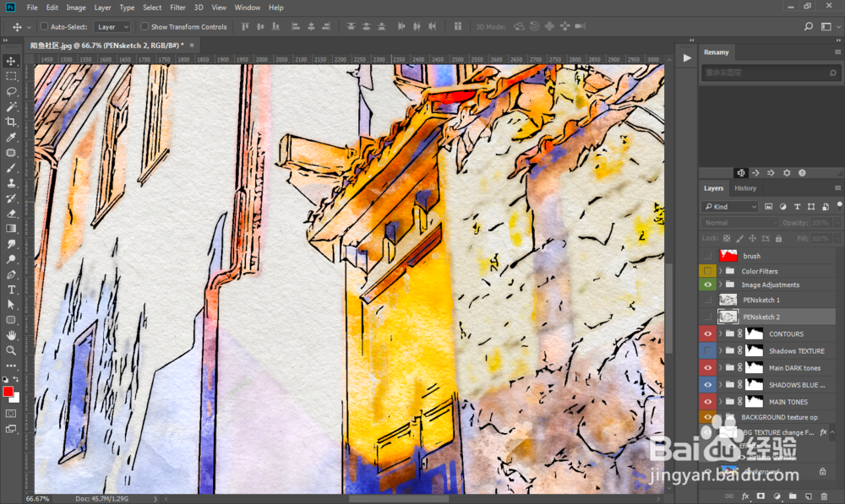Viewport: 845px width, 504px height.
Task: Open the Filter menu
Action: point(177,8)
